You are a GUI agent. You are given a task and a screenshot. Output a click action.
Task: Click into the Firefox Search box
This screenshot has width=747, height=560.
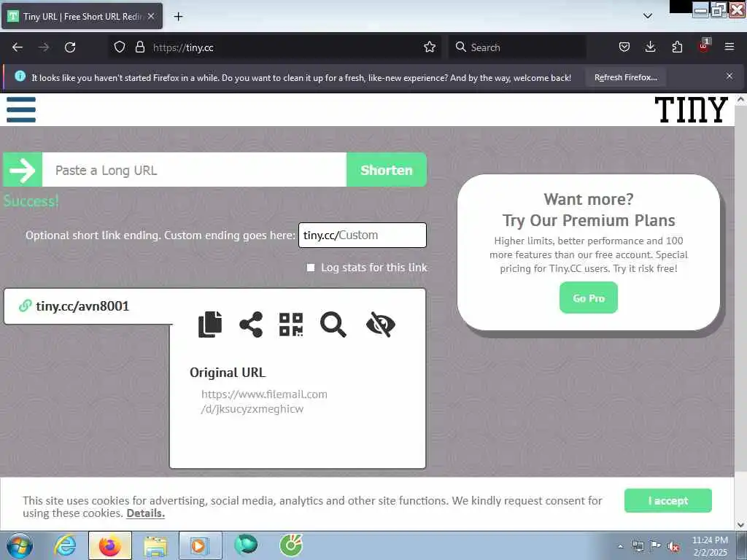pyautogui.click(x=517, y=47)
